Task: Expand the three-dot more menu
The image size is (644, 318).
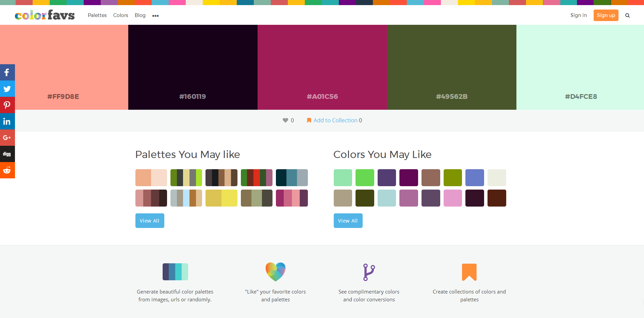Action: click(x=155, y=16)
